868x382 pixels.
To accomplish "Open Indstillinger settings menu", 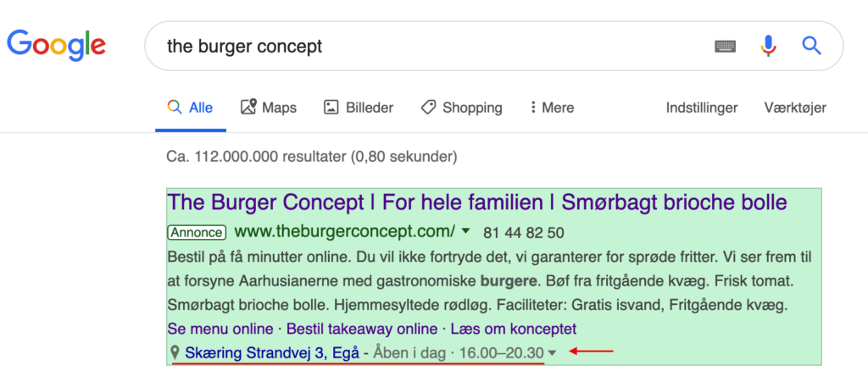I will (701, 108).
